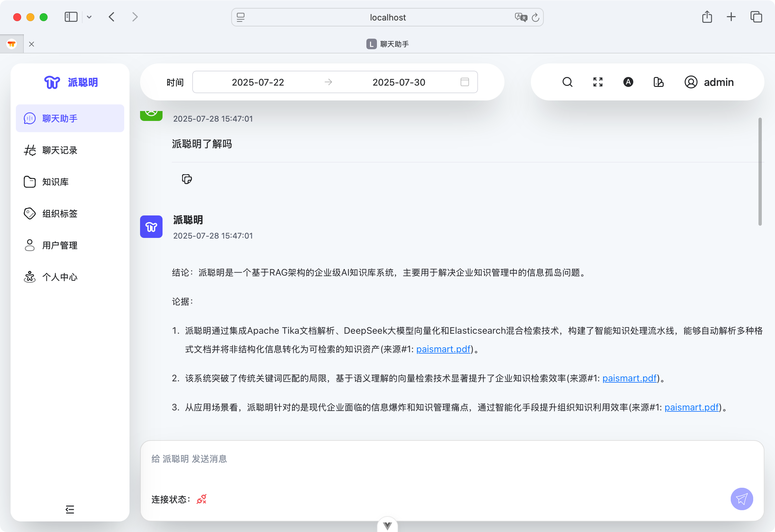Click the disconnected plug status icon
This screenshot has height=532, width=775.
(202, 499)
